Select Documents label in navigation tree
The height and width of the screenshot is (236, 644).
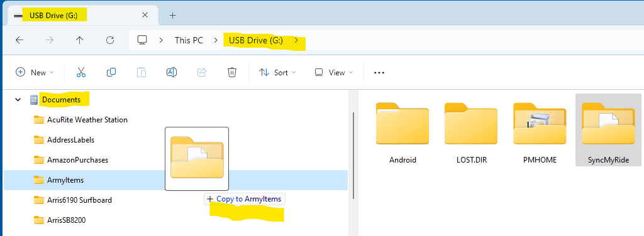(x=61, y=100)
